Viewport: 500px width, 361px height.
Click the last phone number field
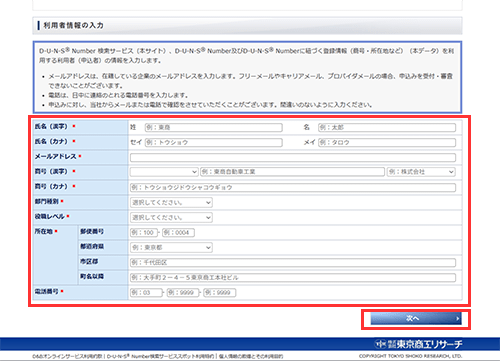pos(219,292)
